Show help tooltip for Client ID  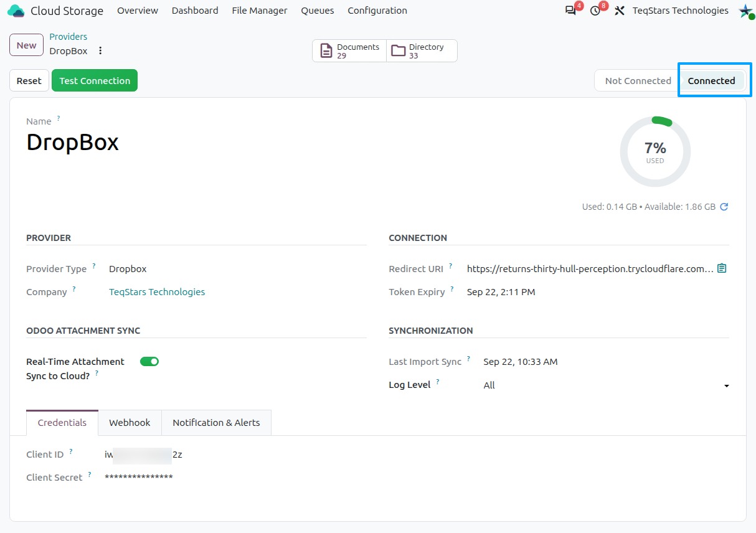(71, 451)
